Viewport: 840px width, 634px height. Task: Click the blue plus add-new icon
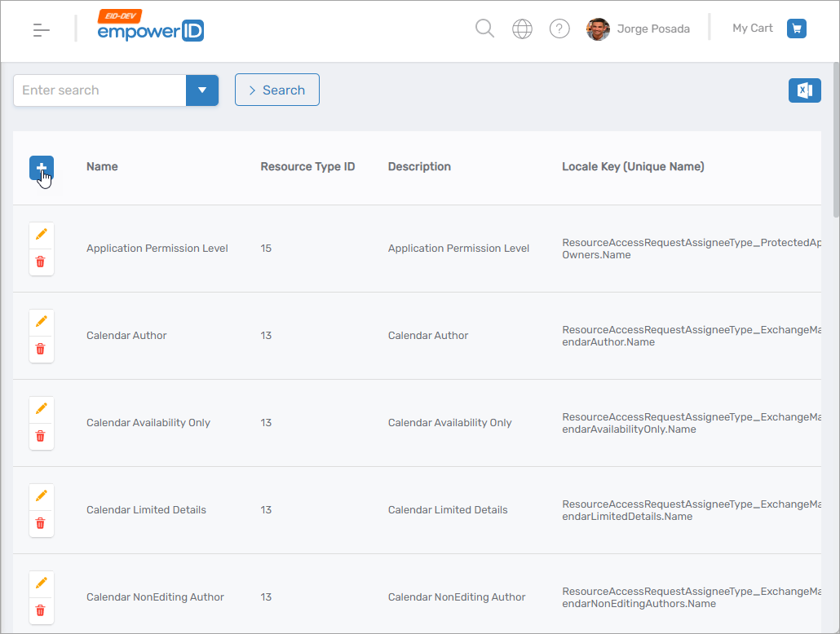(42, 168)
